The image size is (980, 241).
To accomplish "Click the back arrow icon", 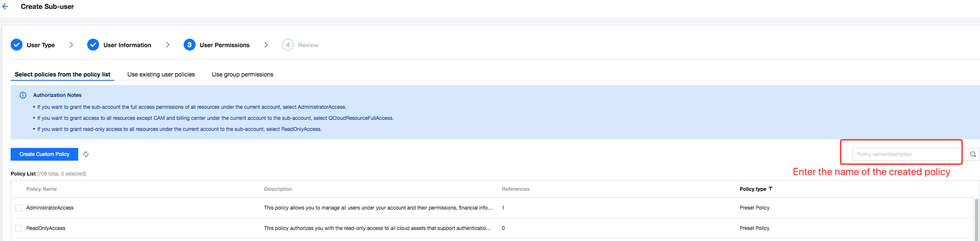I will click(5, 6).
